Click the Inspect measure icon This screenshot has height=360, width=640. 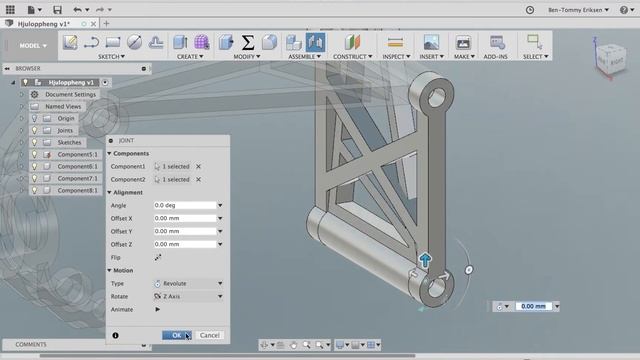pyautogui.click(x=395, y=42)
